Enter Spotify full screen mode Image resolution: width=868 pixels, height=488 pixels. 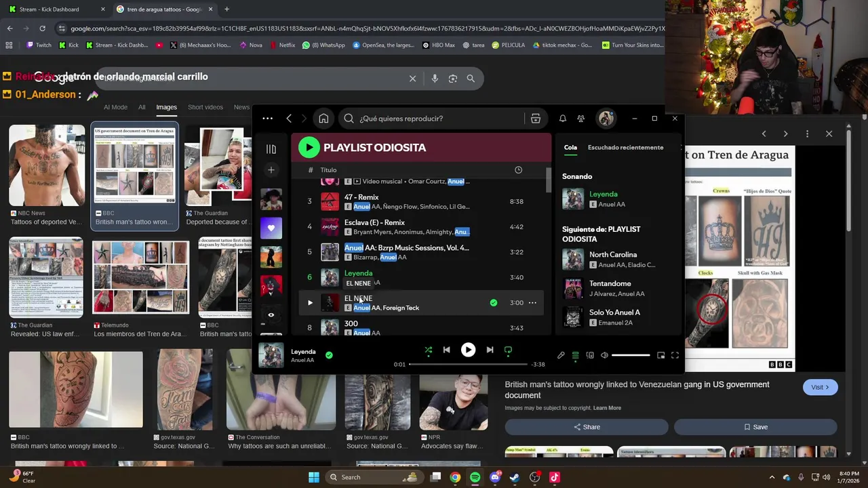(675, 355)
